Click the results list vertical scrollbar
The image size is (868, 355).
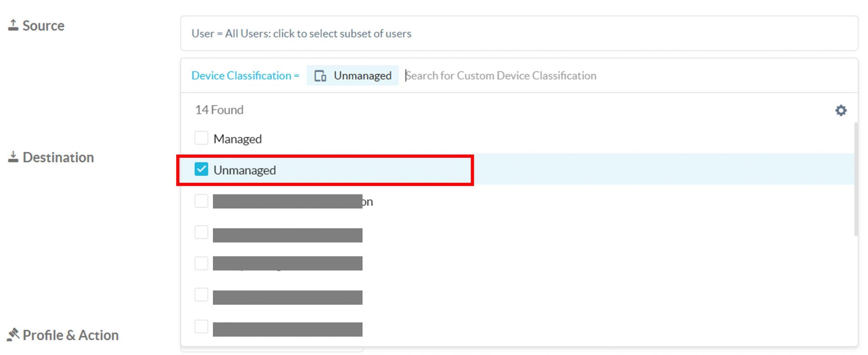(x=856, y=179)
